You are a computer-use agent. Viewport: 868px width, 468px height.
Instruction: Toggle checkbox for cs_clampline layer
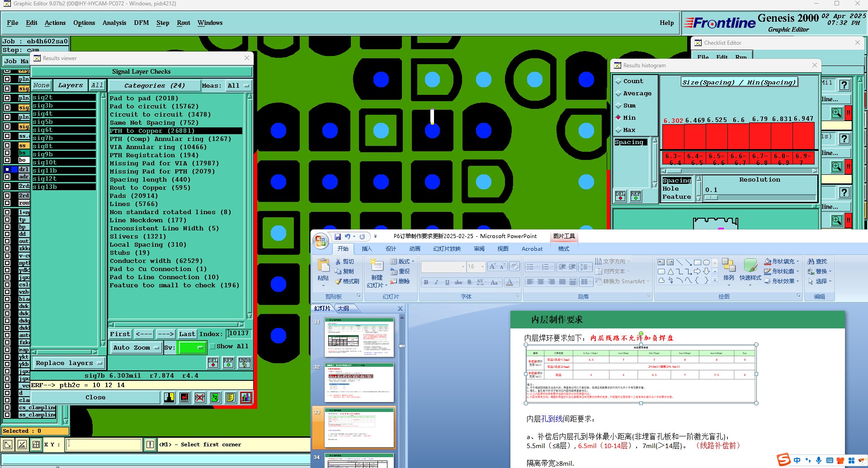(7, 407)
